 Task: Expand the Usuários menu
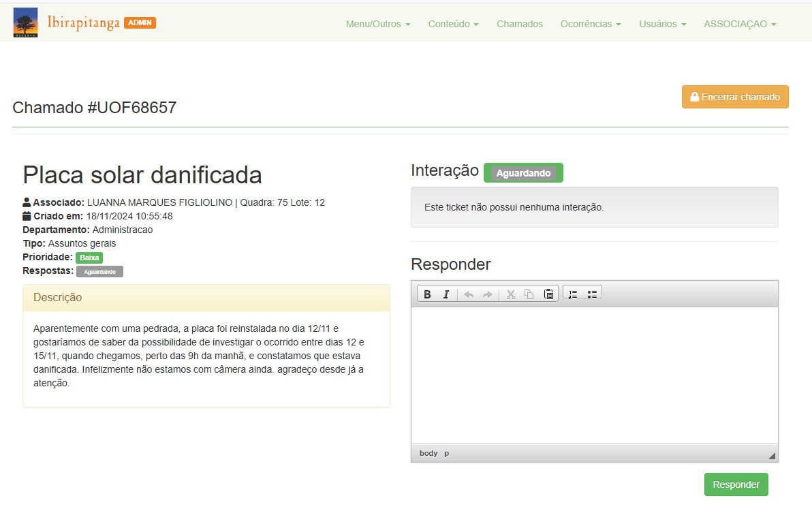tap(662, 24)
